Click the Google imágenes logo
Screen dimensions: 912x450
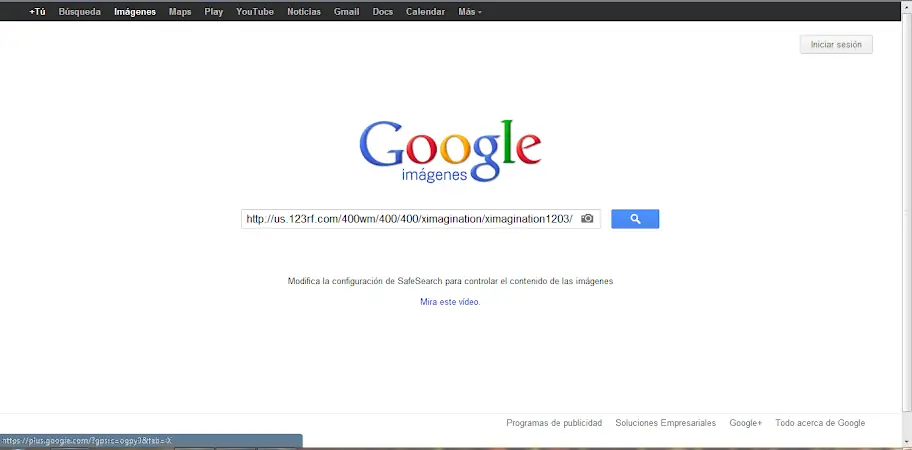click(450, 151)
